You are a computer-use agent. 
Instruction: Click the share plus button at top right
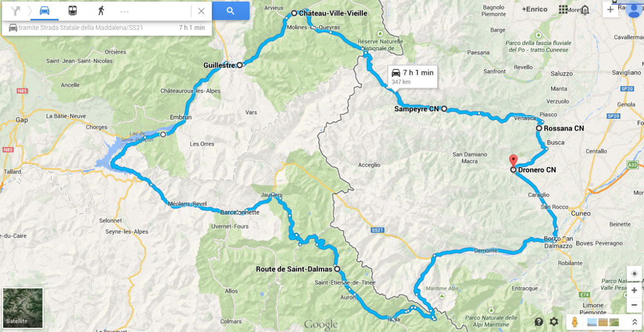(x=610, y=10)
